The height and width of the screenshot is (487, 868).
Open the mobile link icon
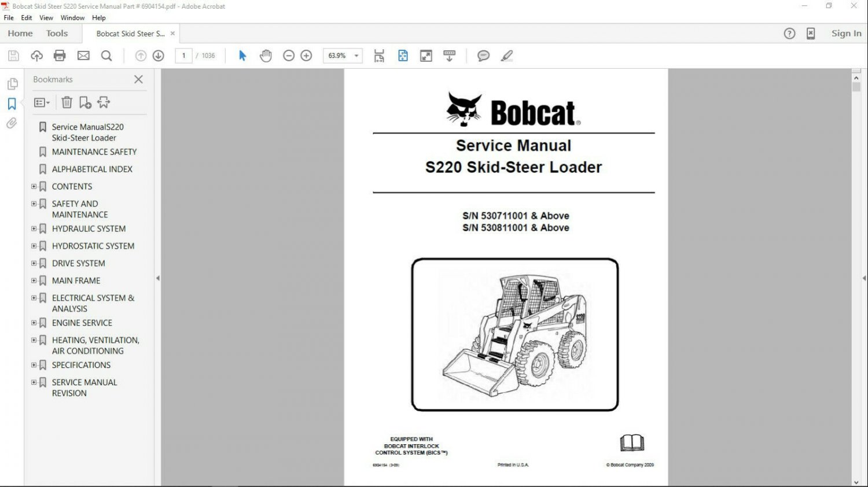[811, 34]
